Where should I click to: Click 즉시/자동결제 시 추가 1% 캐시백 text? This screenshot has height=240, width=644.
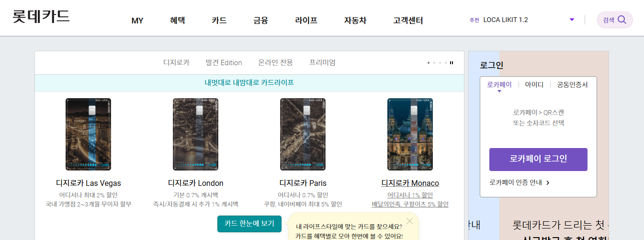[x=195, y=204]
